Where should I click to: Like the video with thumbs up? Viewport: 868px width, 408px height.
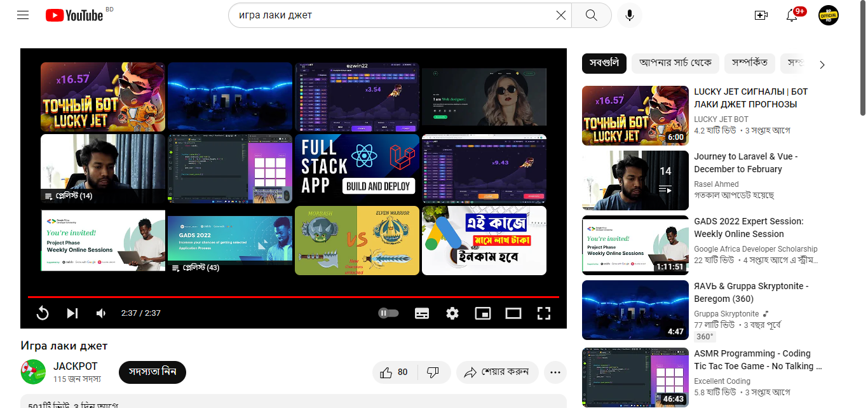(x=394, y=372)
